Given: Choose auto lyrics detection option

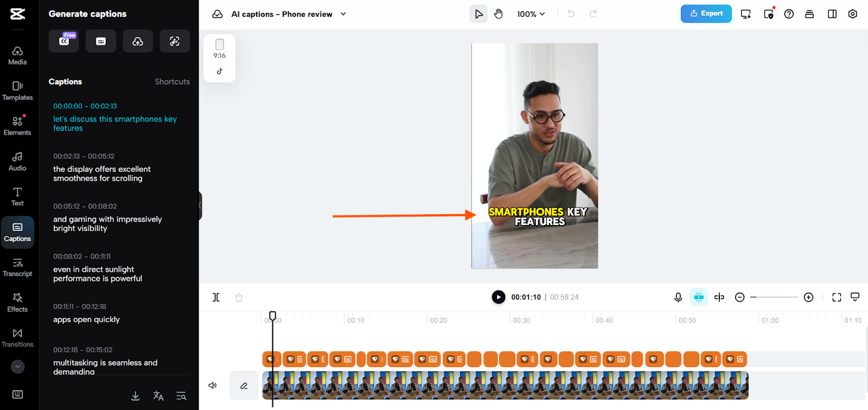Looking at the screenshot, I should [175, 41].
